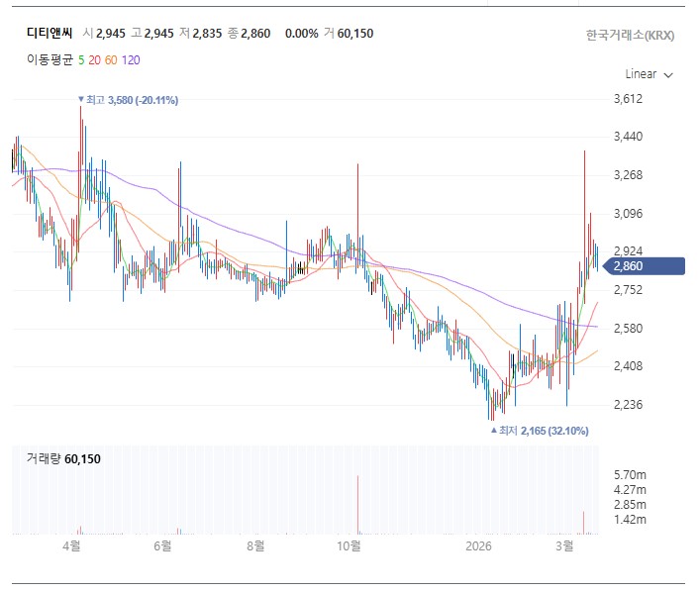Click the 0.00% change value
This screenshot has height=592, width=700.
tap(302, 34)
